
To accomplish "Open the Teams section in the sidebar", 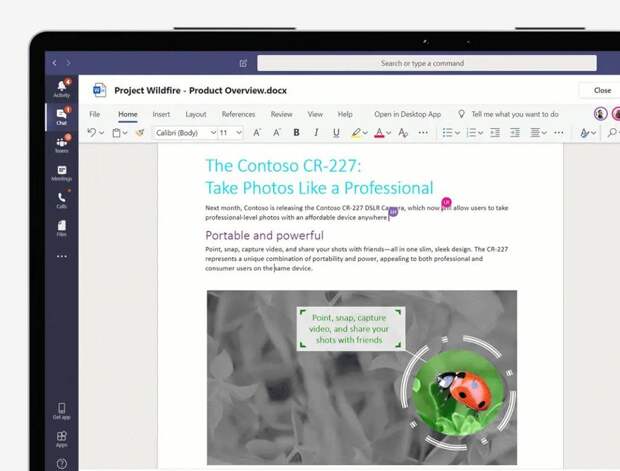I will point(62,144).
